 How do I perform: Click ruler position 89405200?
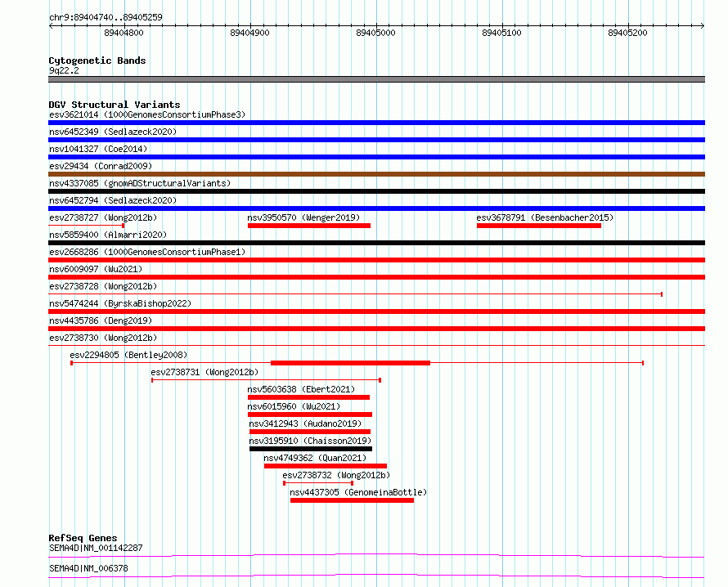[627, 33]
